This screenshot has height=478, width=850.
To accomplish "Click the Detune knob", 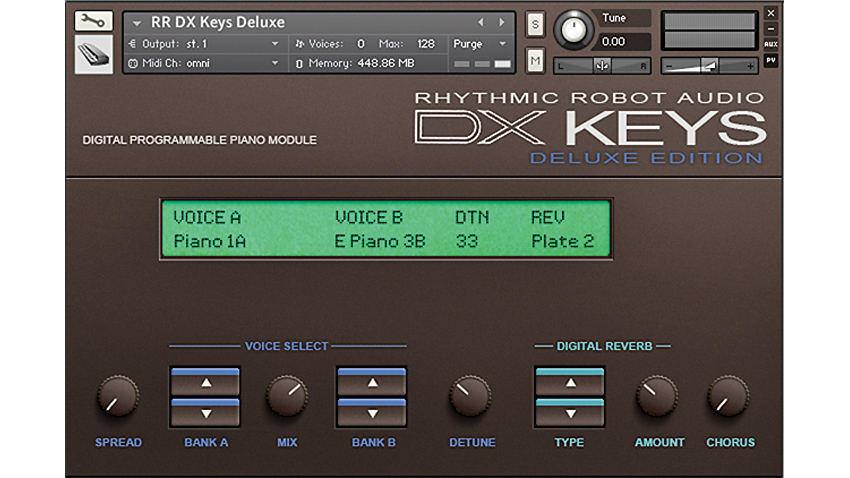I will pyautogui.click(x=470, y=397).
